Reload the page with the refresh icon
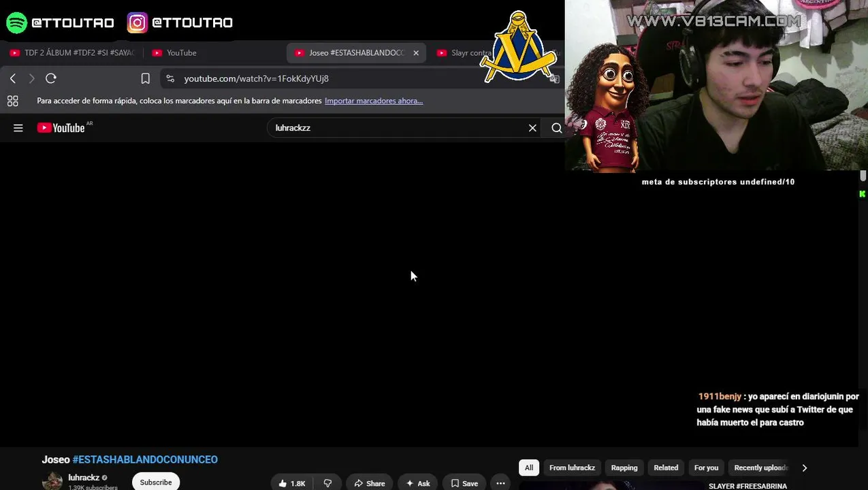 pos(51,79)
